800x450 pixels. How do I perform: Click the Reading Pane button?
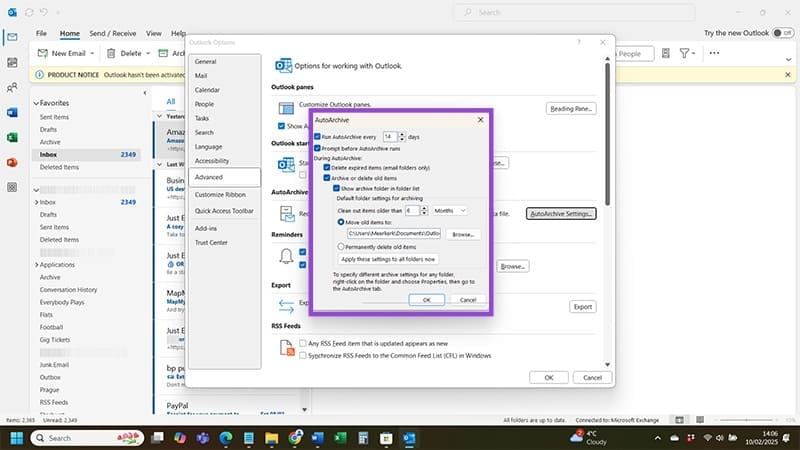[571, 109]
